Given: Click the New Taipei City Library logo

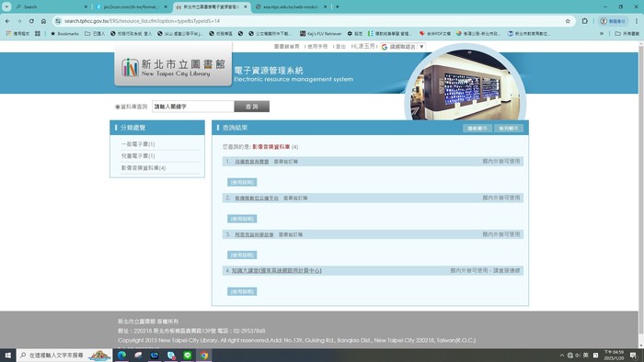Looking at the screenshot, I should point(173,68).
